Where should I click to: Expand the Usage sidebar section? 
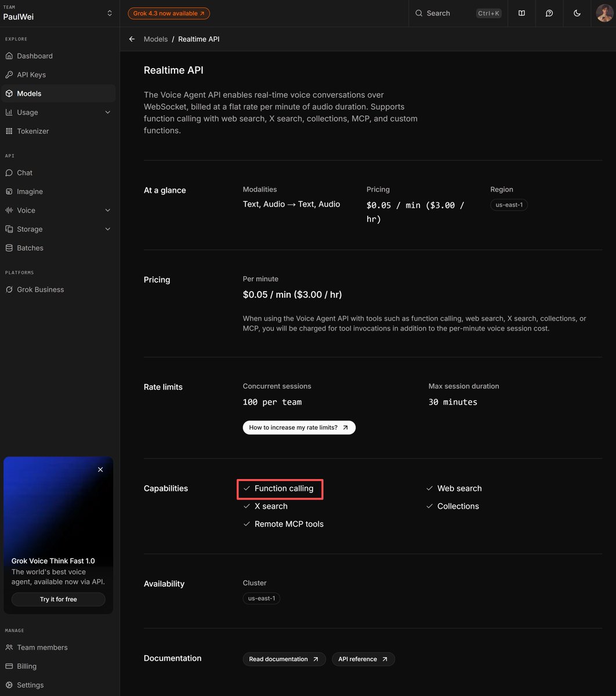(x=58, y=113)
